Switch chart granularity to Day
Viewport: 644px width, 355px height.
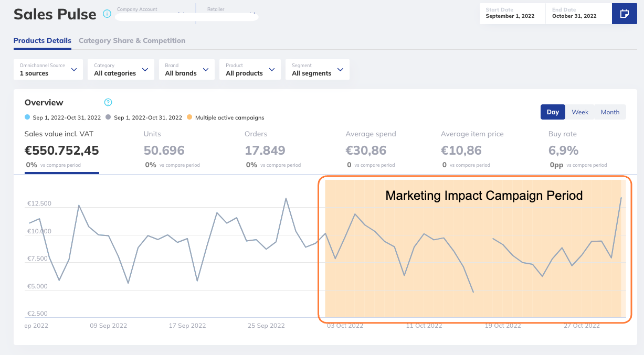click(553, 112)
